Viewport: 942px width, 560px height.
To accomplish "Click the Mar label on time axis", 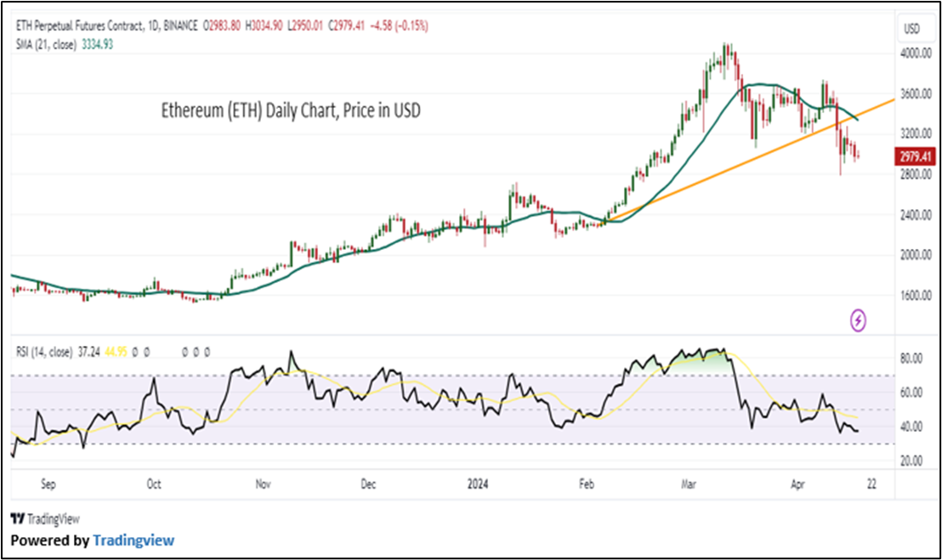I will pyautogui.click(x=689, y=484).
